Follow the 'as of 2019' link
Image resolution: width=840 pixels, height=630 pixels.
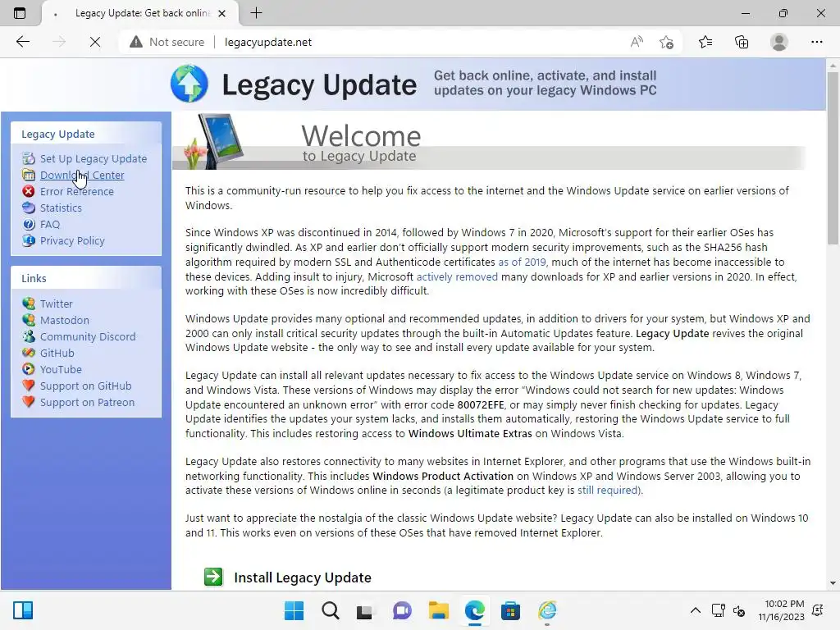tap(523, 262)
